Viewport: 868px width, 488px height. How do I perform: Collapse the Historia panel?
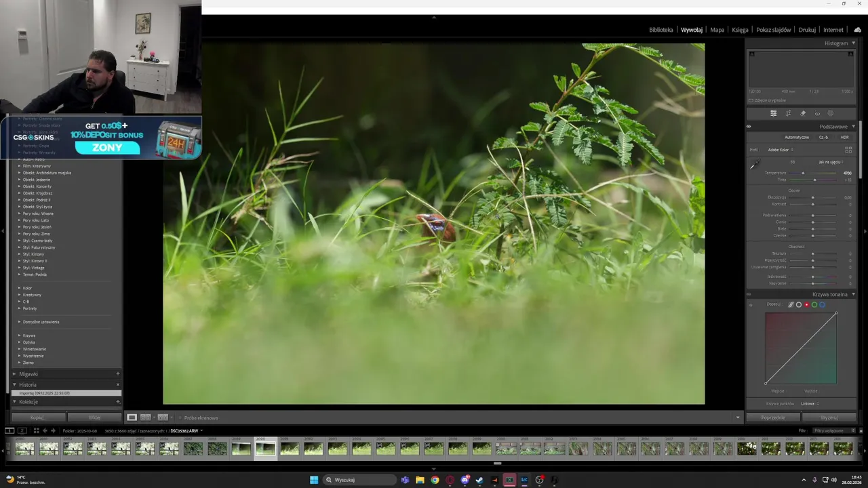[14, 385]
